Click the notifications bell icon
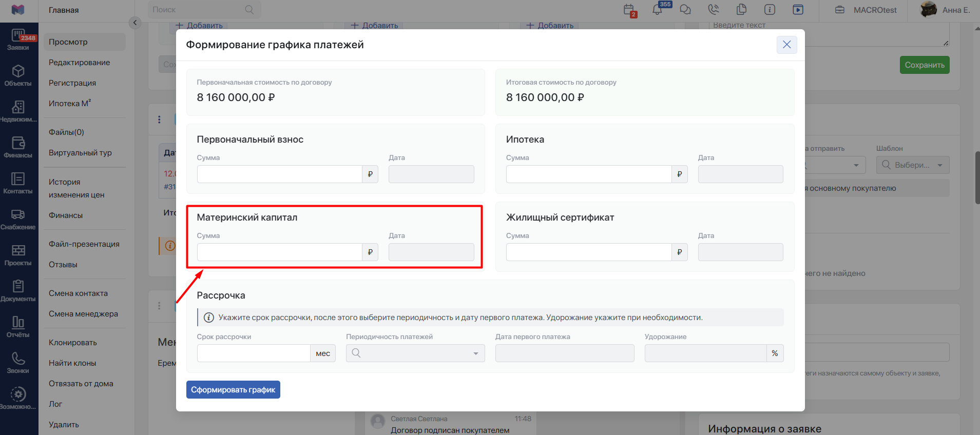980x435 pixels. [x=658, y=9]
